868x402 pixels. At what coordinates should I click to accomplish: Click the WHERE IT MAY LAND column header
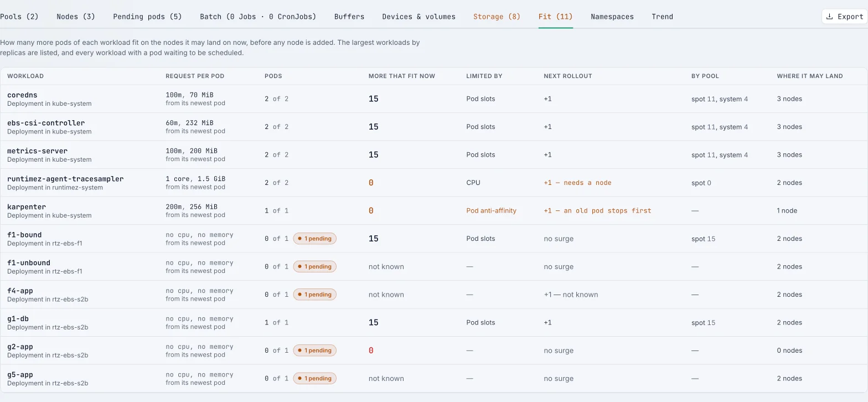click(810, 76)
